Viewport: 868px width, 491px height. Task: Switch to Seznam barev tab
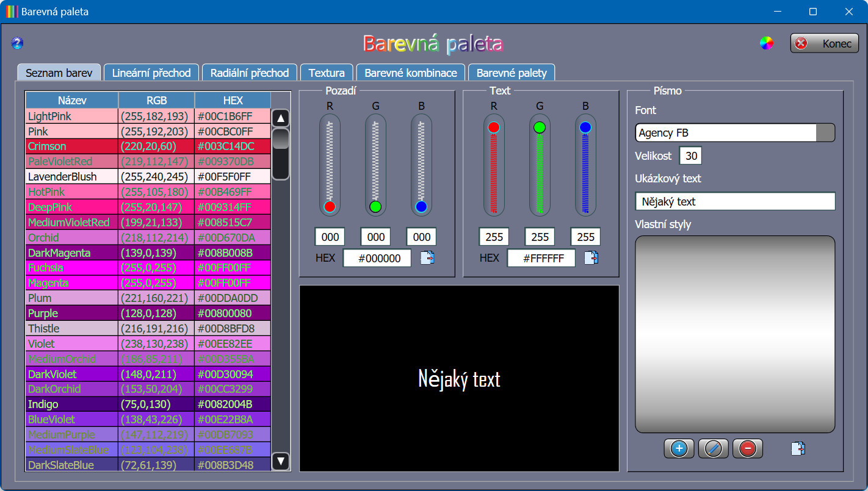[59, 73]
